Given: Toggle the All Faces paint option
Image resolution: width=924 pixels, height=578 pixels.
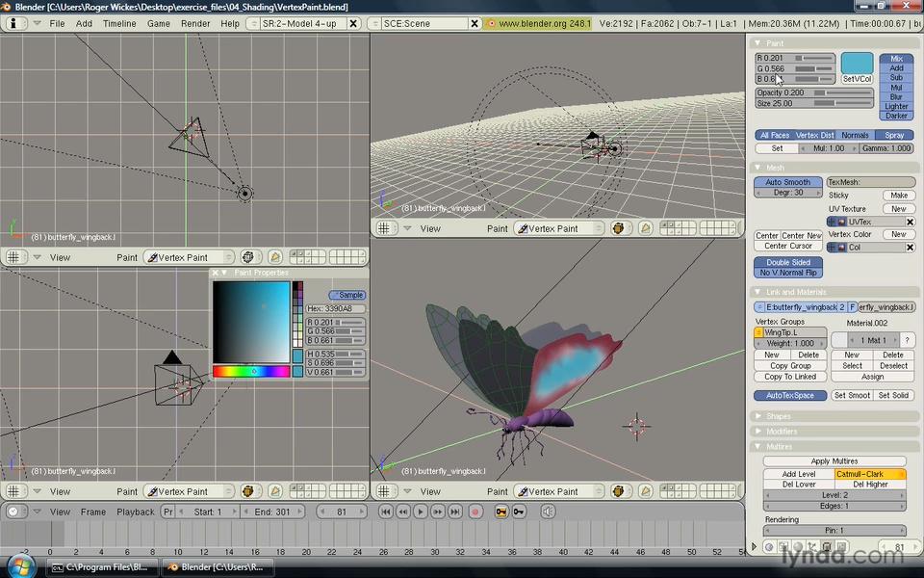Looking at the screenshot, I should 774,135.
